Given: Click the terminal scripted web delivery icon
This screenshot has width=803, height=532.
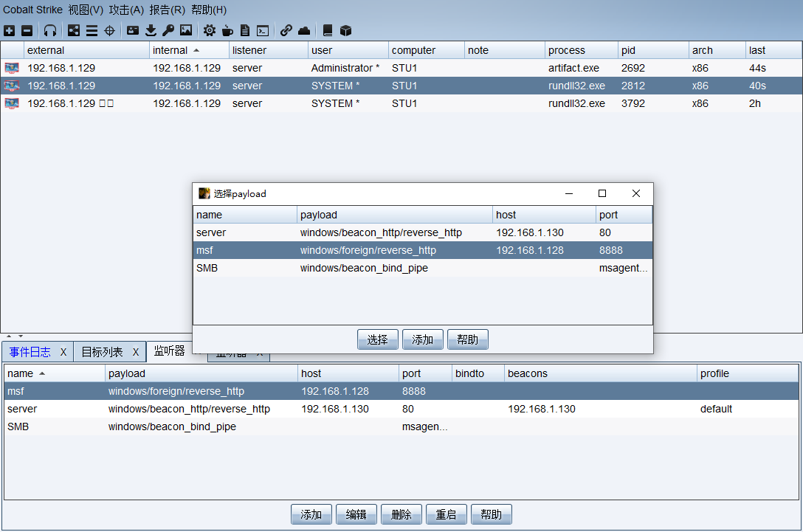Looking at the screenshot, I should tap(263, 31).
